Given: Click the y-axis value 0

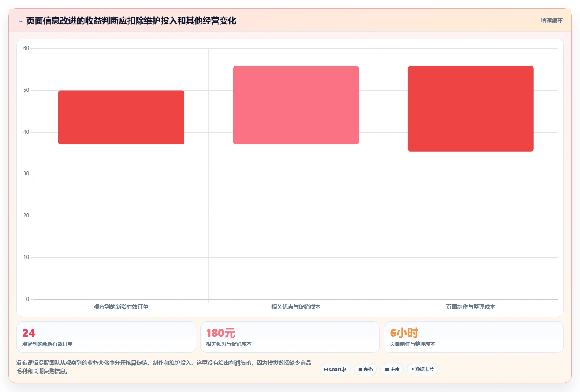Looking at the screenshot, I should (x=28, y=299).
